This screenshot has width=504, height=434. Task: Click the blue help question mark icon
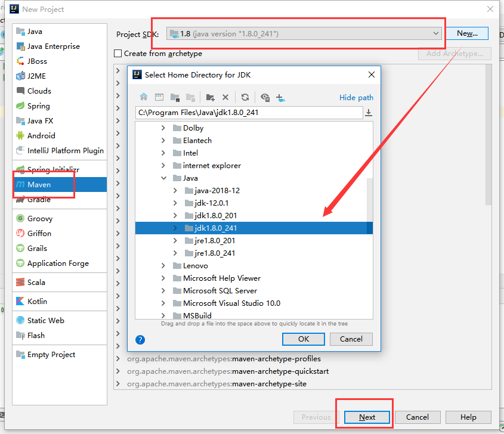point(140,340)
